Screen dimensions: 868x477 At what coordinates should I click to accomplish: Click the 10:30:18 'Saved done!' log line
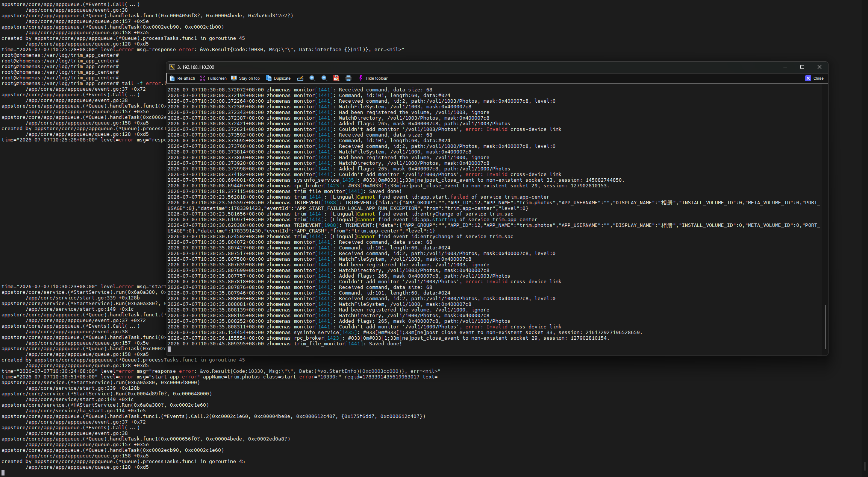285,191
